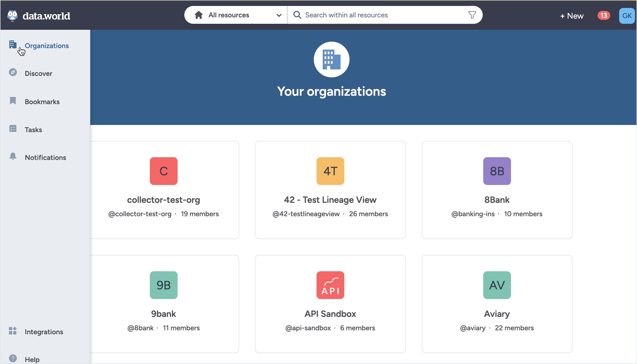The width and height of the screenshot is (637, 364).
Task: Open the API Sandbox organization name
Action: 330,314
